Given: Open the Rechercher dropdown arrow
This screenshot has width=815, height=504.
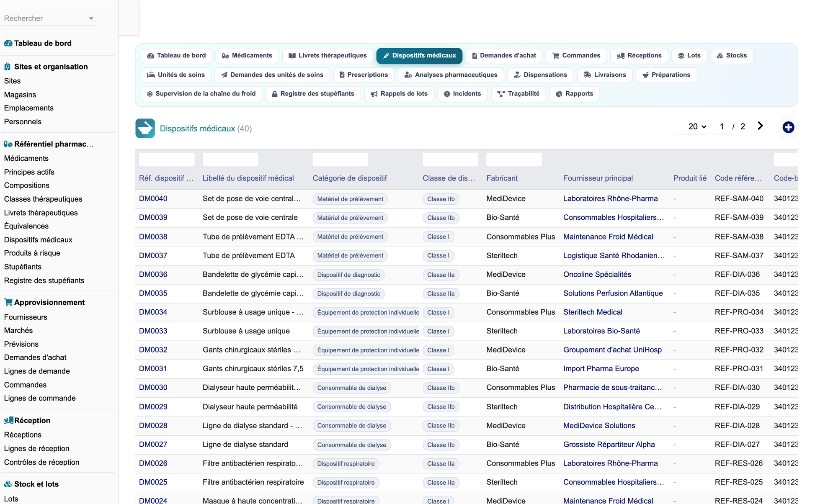Looking at the screenshot, I should click(91, 18).
